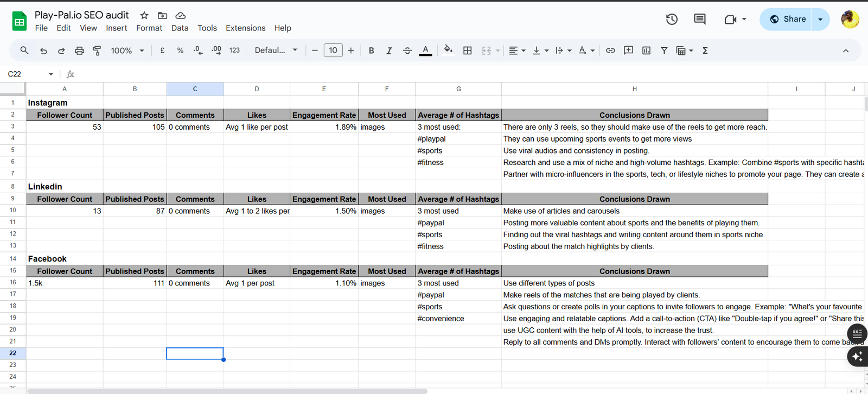
Task: Select the Paint format tool
Action: tap(97, 50)
